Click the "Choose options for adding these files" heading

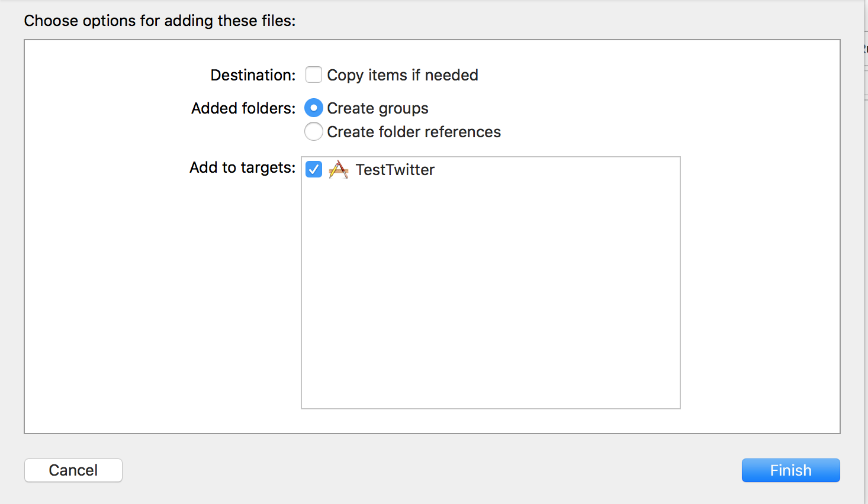coord(160,21)
